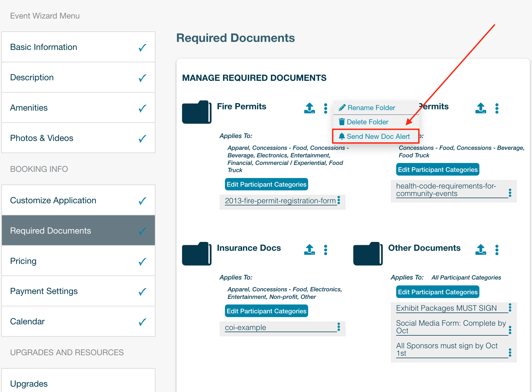The image size is (532, 392).
Task: Open Other Documents folder three-dot menu
Action: 497,250
